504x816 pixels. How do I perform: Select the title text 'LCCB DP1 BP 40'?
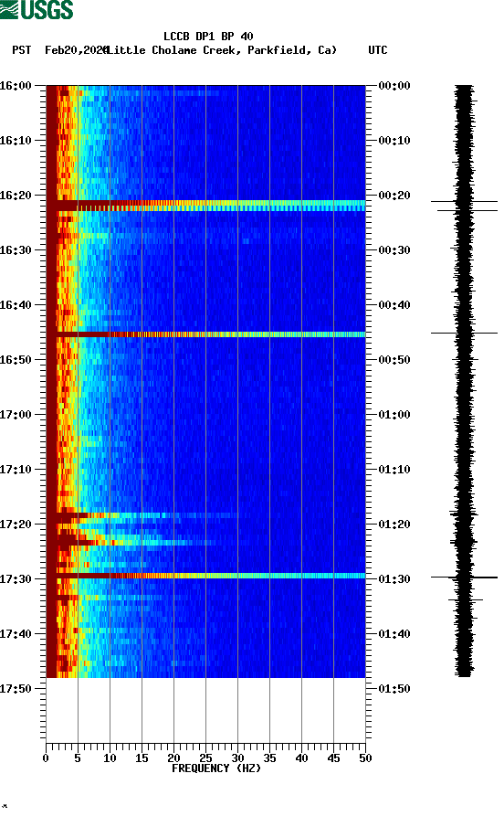[208, 37]
